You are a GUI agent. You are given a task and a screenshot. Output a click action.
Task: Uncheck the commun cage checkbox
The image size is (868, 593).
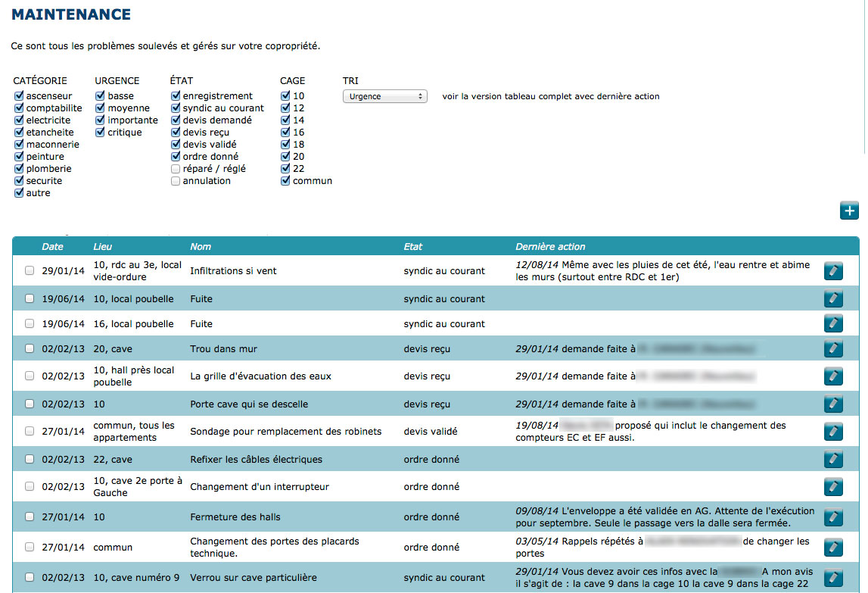[x=285, y=181]
